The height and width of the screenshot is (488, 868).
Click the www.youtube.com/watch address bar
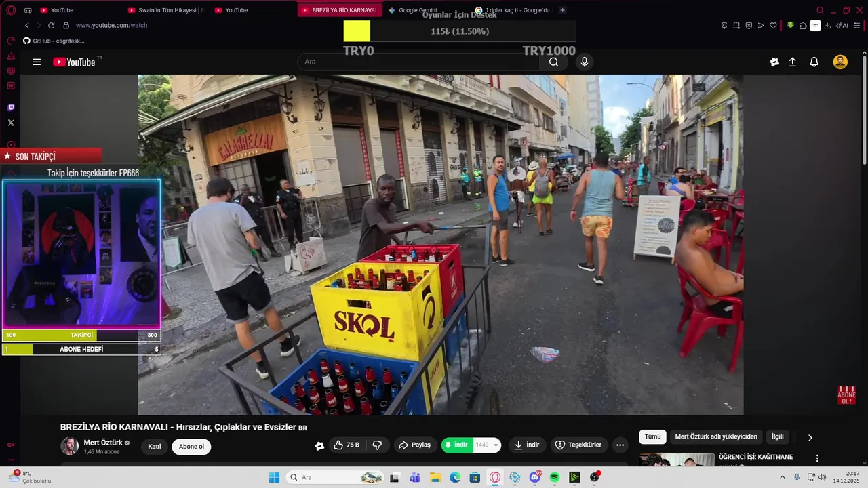click(111, 25)
